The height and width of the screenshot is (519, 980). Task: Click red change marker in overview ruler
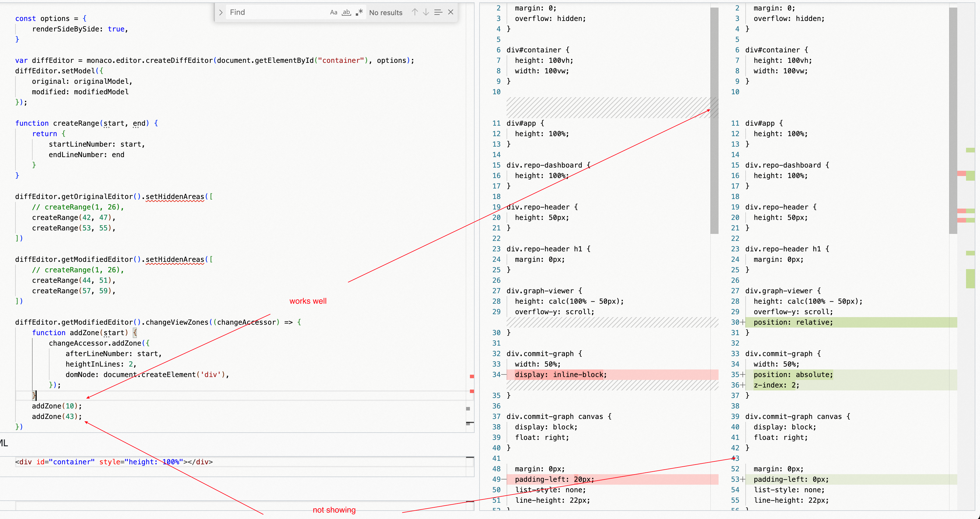tap(963, 174)
